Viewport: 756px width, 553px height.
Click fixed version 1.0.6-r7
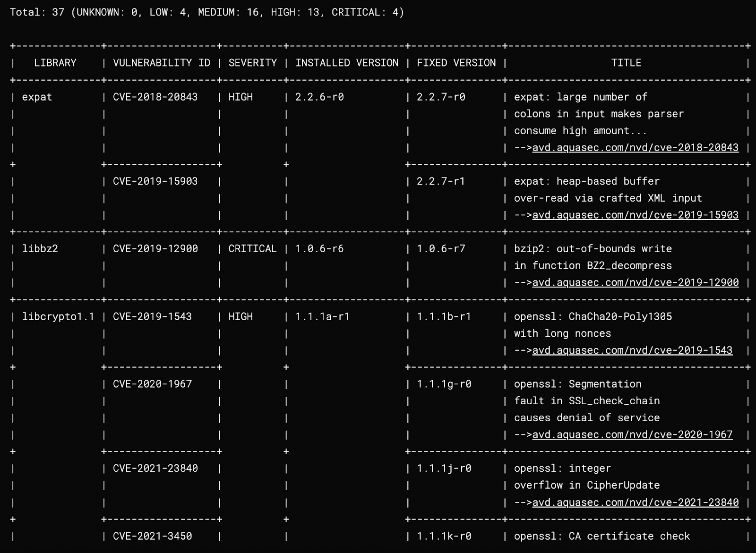tap(441, 249)
